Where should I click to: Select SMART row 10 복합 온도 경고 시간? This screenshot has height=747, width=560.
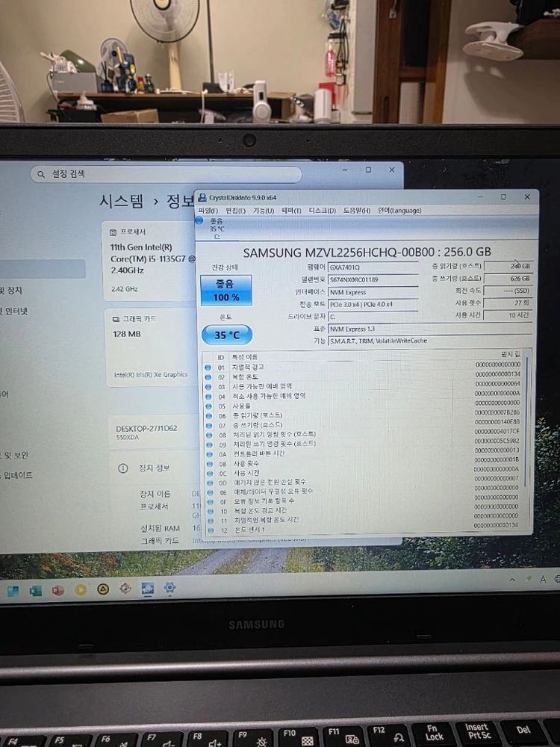coord(363,511)
